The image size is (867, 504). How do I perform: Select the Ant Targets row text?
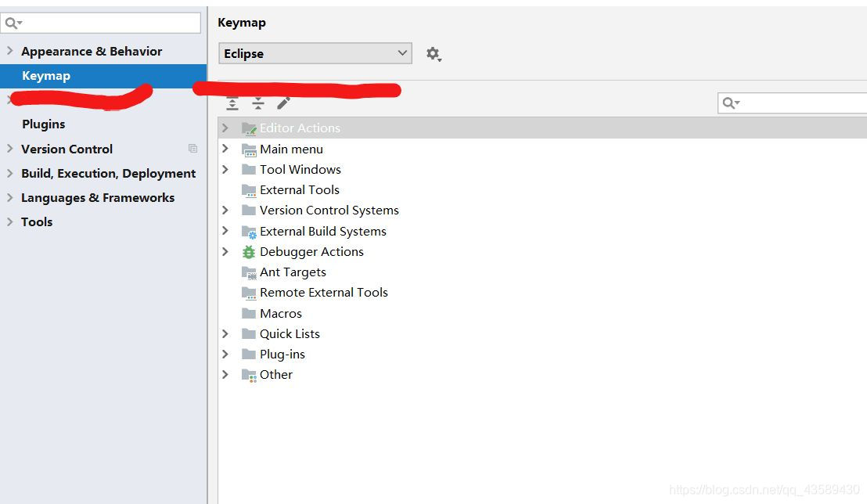(293, 272)
